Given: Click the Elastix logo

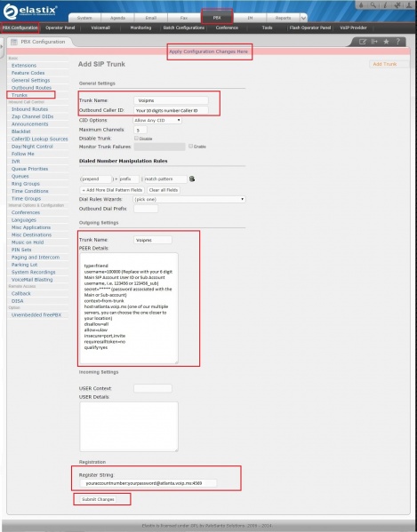Looking at the screenshot, I should coord(30,12).
